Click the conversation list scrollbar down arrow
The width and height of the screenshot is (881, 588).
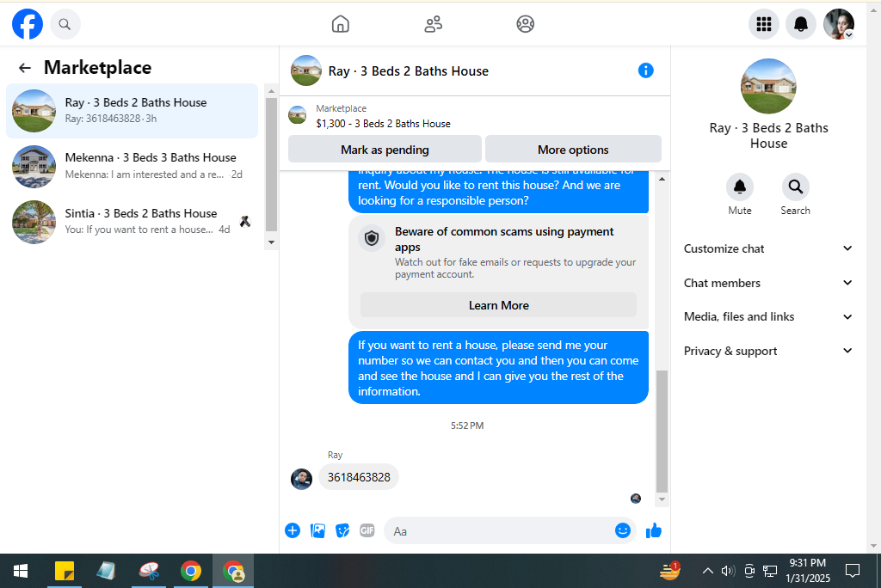tap(271, 242)
